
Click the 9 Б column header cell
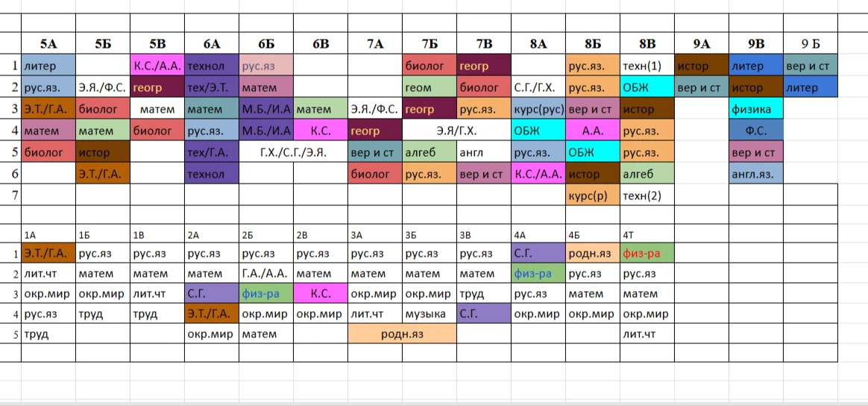(x=810, y=44)
